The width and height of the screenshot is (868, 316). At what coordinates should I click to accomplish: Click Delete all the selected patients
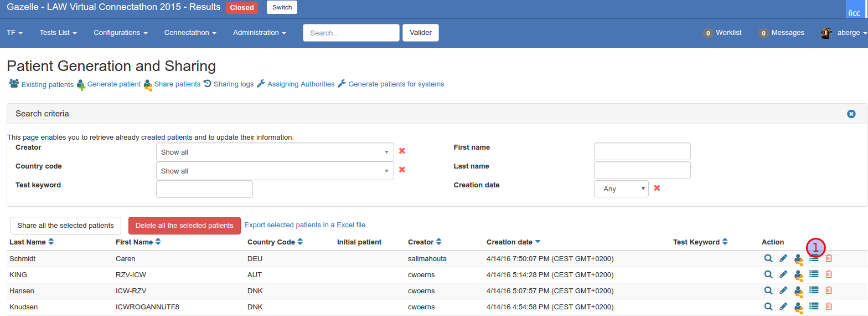click(184, 226)
